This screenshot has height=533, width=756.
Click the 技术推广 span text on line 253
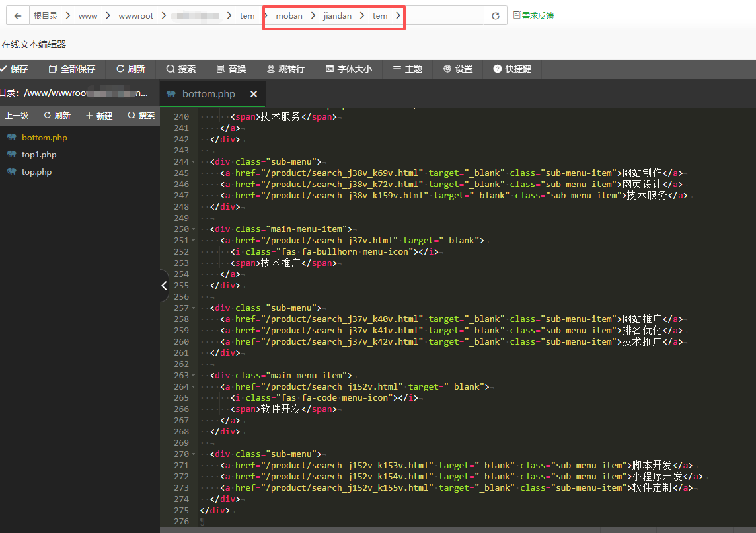point(281,263)
